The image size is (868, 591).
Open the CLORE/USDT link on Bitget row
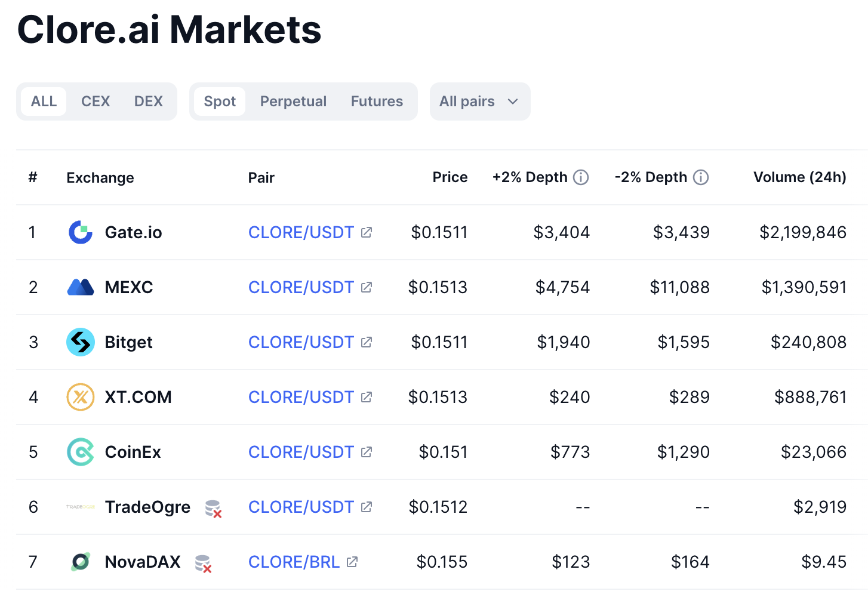(301, 342)
